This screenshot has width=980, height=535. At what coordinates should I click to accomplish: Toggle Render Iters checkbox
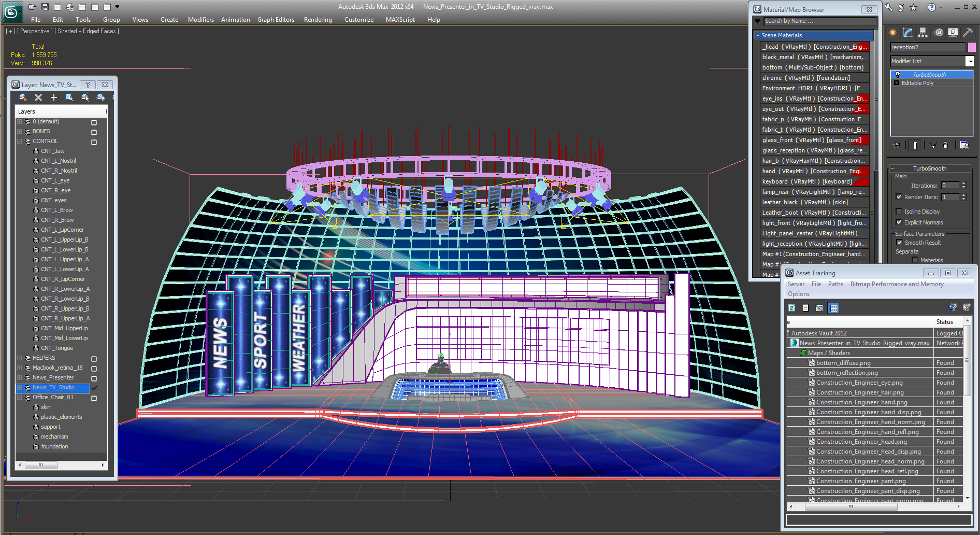899,197
